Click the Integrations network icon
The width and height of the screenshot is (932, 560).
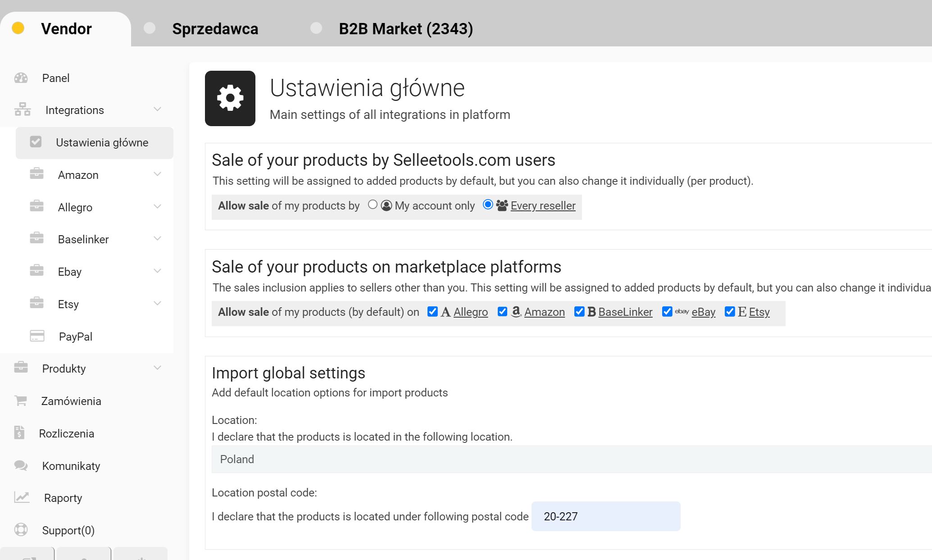pos(22,109)
